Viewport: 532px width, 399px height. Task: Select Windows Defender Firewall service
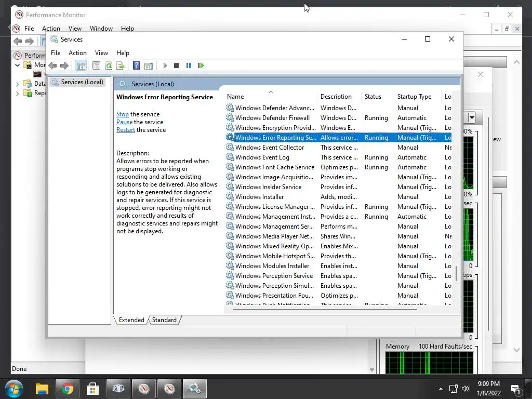pyautogui.click(x=338, y=118)
